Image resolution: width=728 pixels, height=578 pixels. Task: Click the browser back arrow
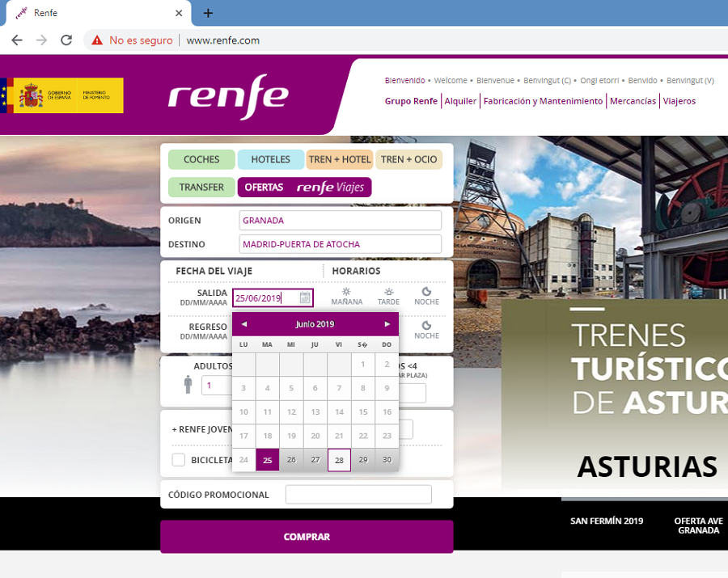click(x=16, y=39)
